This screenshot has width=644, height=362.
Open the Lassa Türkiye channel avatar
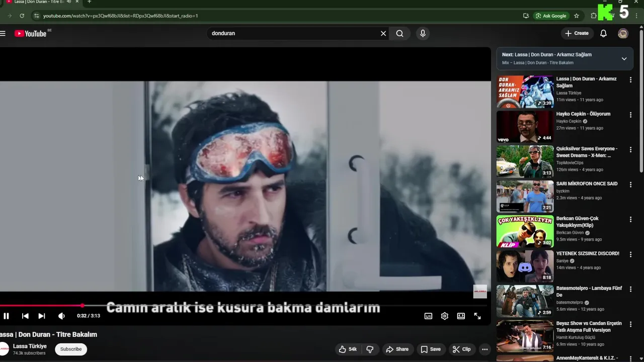[4, 349]
